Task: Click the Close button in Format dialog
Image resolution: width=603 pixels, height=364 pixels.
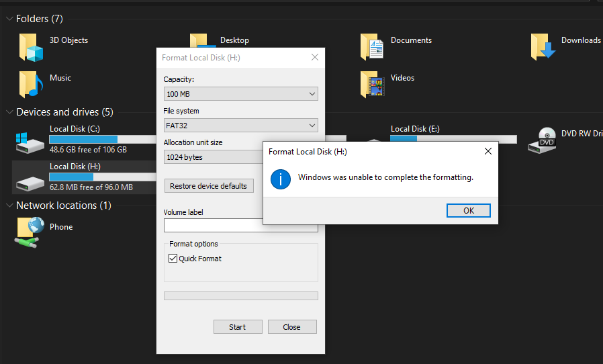Action: [x=292, y=326]
